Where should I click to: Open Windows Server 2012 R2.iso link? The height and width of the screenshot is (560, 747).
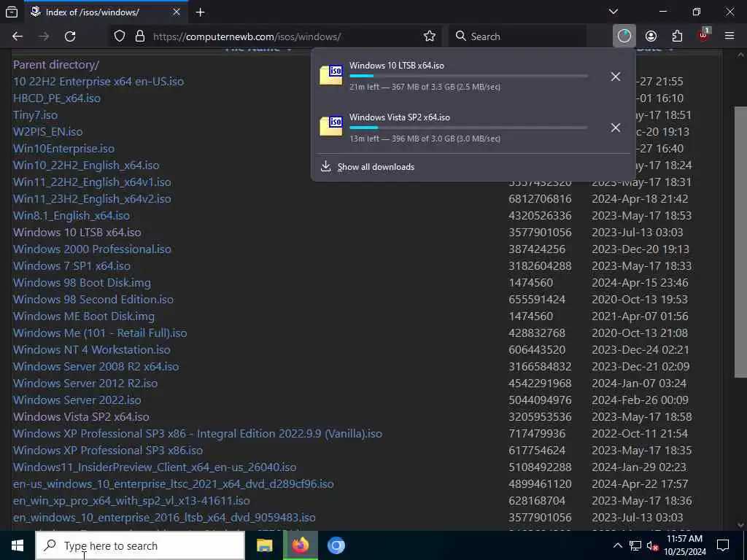point(85,383)
